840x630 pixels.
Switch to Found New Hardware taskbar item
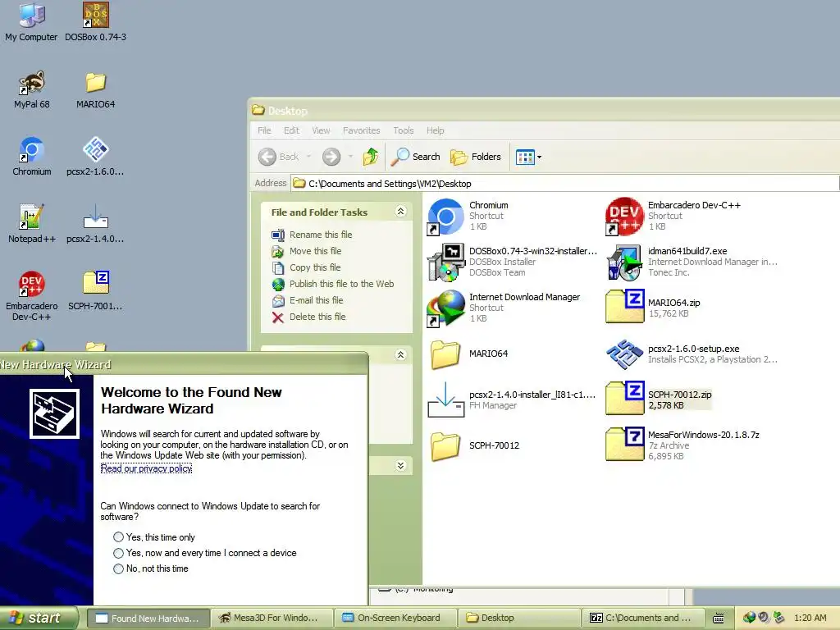(148, 618)
